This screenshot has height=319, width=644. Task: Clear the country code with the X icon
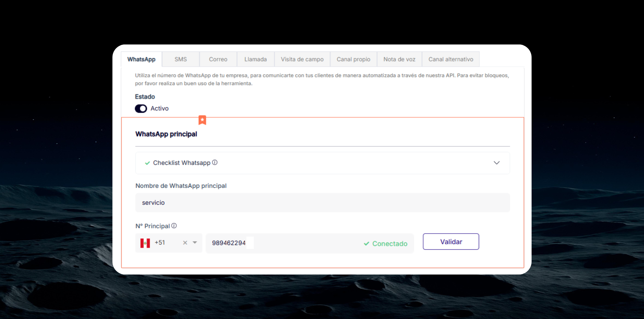coord(185,243)
